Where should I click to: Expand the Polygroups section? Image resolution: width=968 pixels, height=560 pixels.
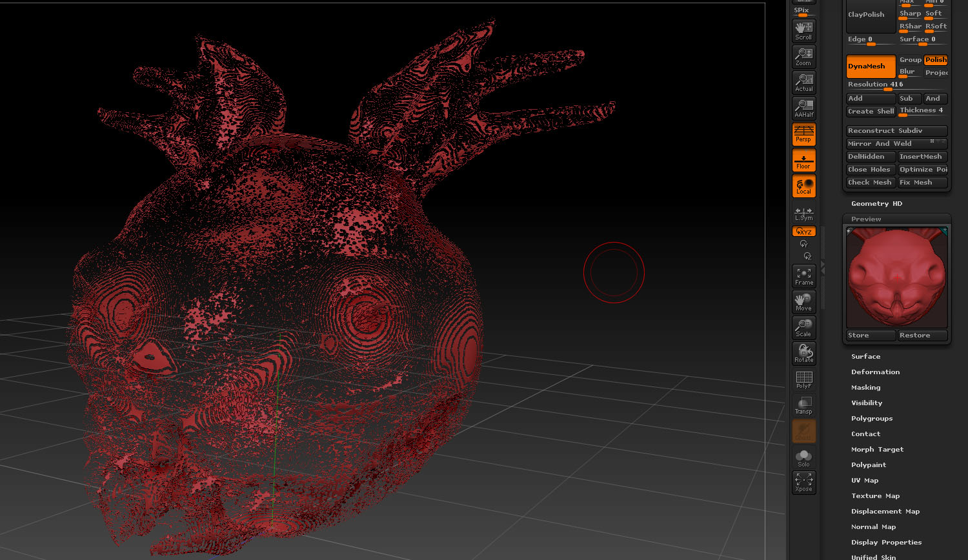(x=872, y=419)
